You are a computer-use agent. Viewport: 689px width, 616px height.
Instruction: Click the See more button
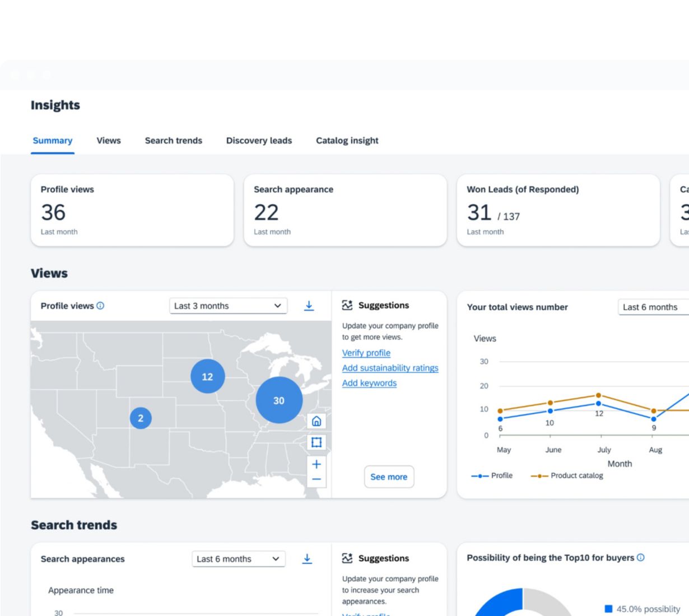click(389, 477)
